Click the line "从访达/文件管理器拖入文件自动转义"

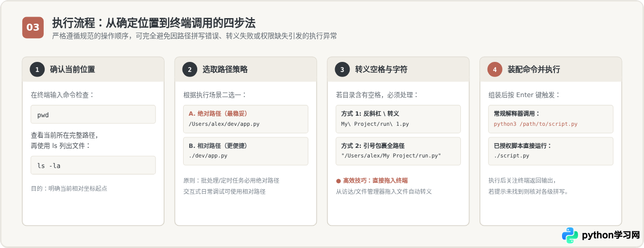tap(384, 192)
